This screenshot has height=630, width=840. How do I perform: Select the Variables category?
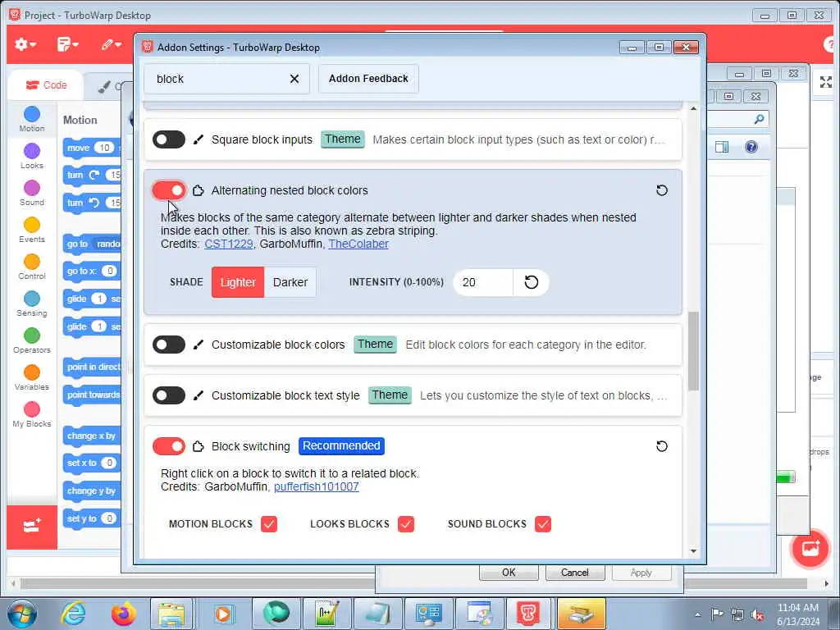click(32, 377)
